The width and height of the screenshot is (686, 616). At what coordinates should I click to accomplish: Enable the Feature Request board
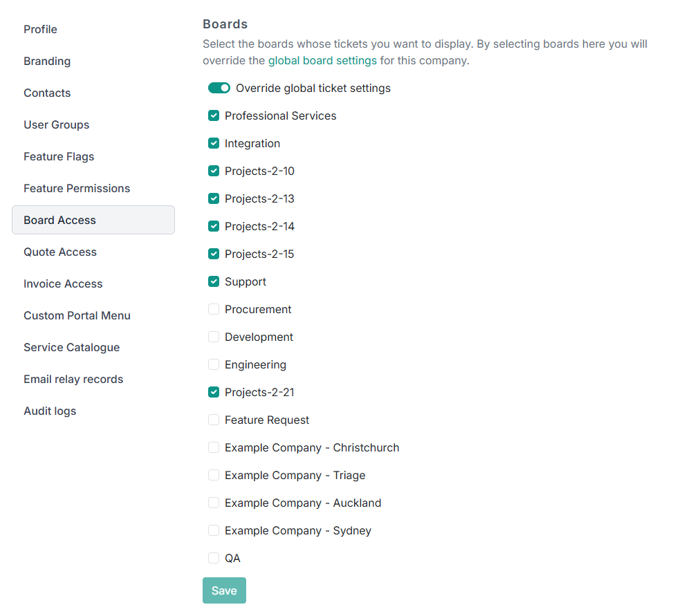pos(214,420)
